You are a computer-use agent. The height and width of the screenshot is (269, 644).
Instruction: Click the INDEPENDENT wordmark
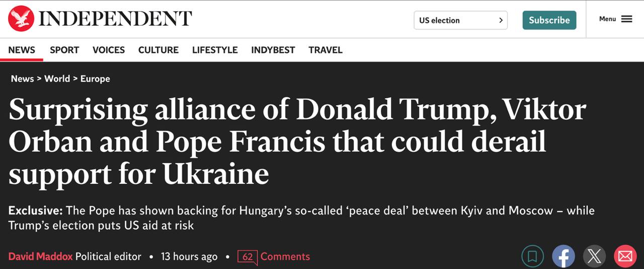tap(115, 19)
